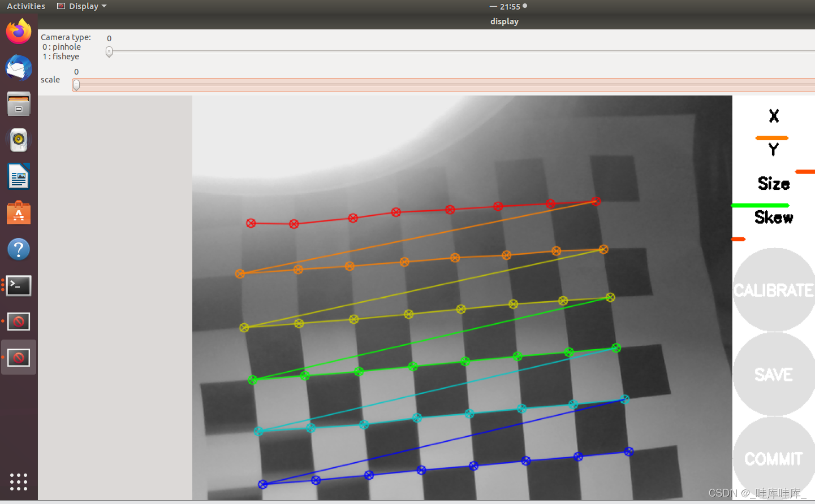815x504 pixels.
Task: Click the Camera type slider handle
Action: [109, 51]
